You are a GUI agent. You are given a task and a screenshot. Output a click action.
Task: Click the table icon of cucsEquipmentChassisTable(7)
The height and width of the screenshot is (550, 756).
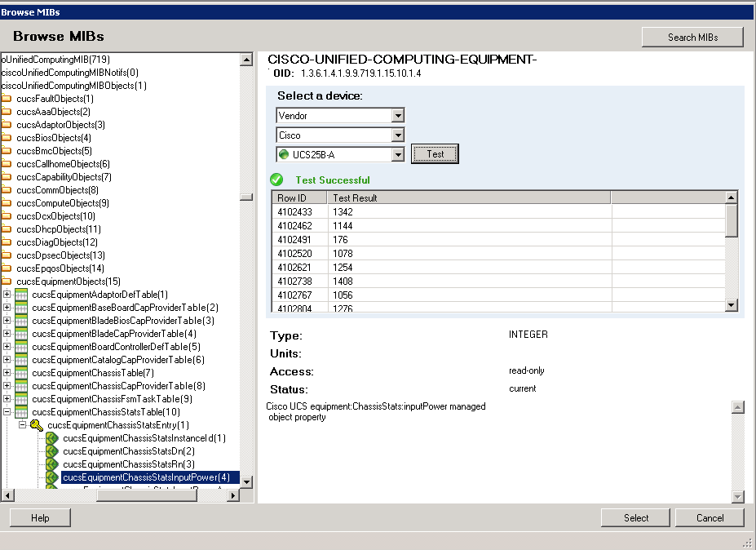point(21,372)
